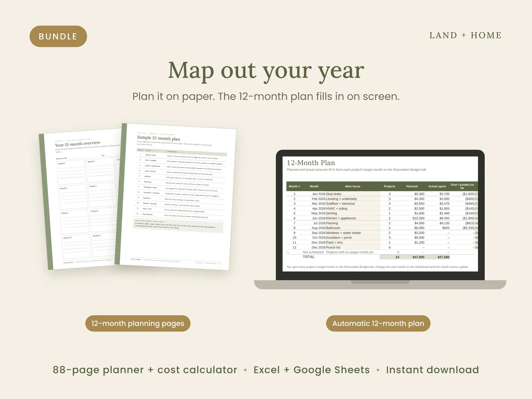532x399 pixels.
Task: Click the $47,800 planned total
Action: coord(418,257)
